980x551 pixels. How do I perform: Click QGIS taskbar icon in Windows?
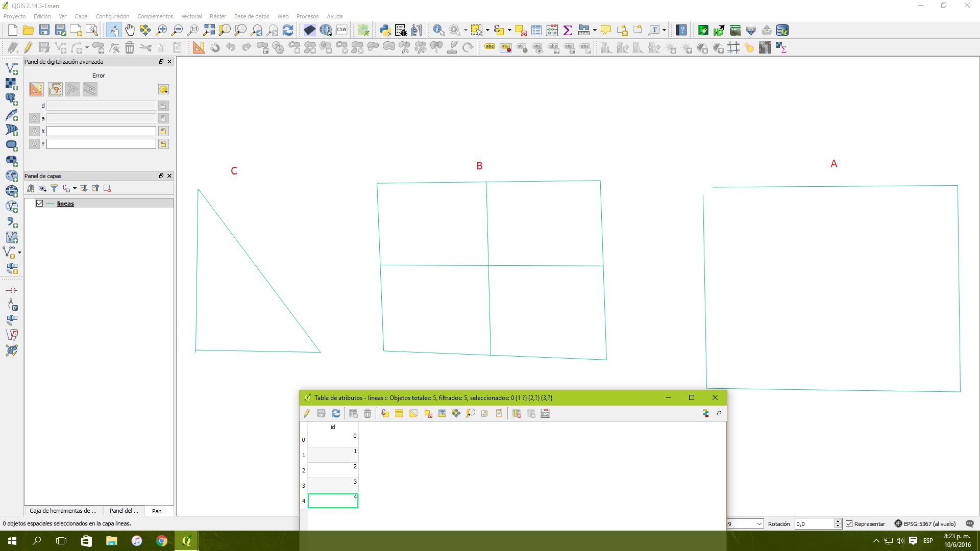(187, 540)
